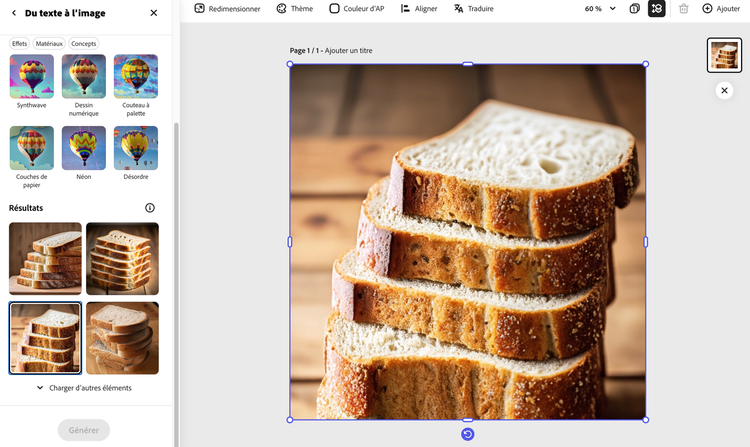Screen dimensions: 750x447
Task: Select the Concepts filter chip
Action: (x=84, y=44)
